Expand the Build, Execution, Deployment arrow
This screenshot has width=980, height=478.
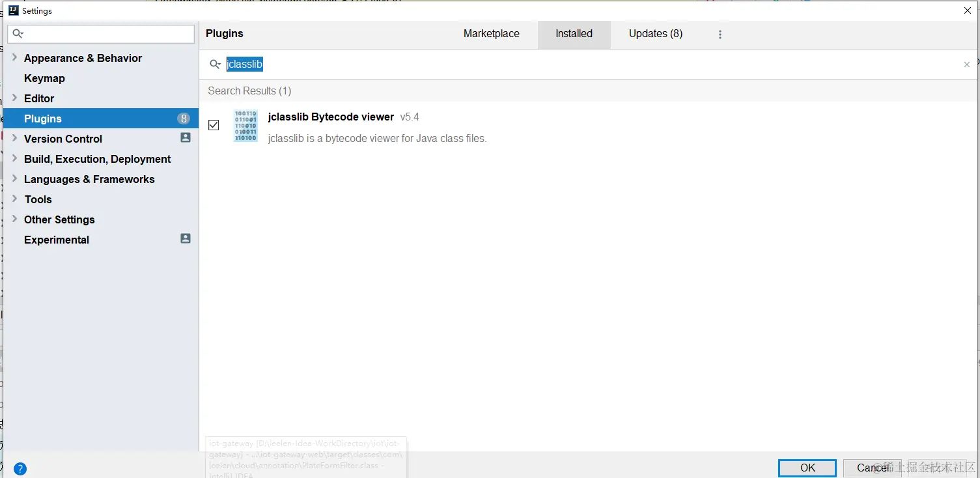pyautogui.click(x=14, y=158)
